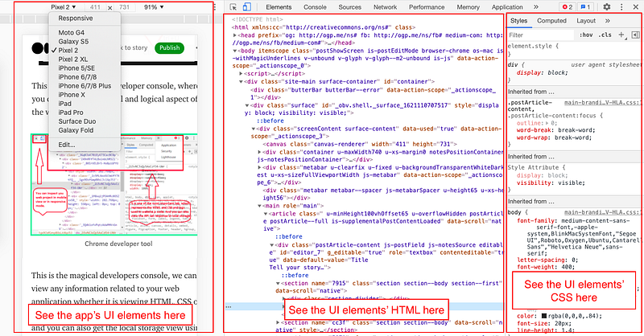Open DevTools settings gear
The width and height of the screenshot is (644, 336).
tap(607, 7)
